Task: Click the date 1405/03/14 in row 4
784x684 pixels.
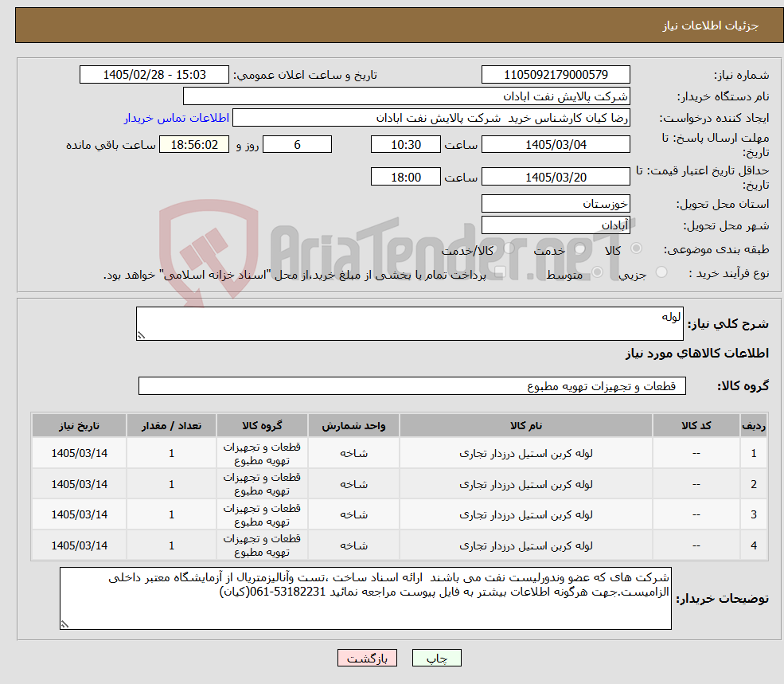Action: coord(79,545)
